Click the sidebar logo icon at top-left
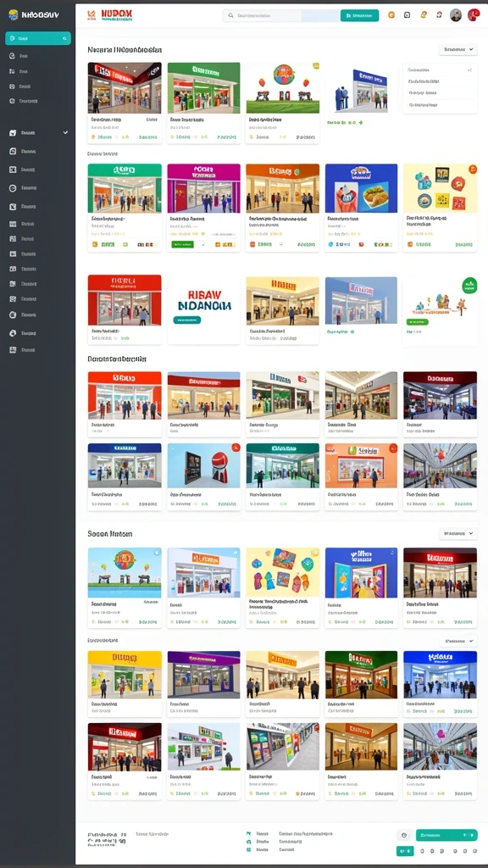This screenshot has height=868, width=488. point(14,15)
